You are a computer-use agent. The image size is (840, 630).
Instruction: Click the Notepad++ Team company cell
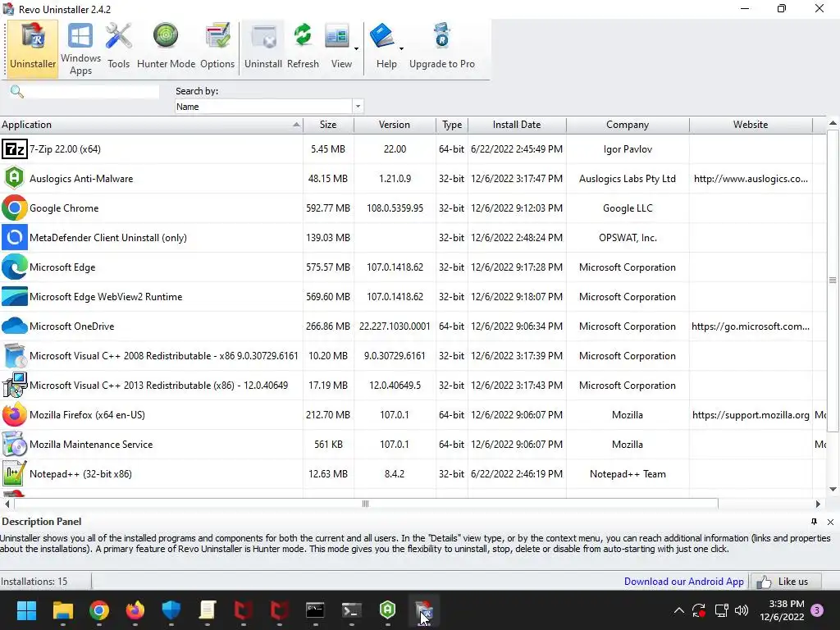tap(628, 473)
